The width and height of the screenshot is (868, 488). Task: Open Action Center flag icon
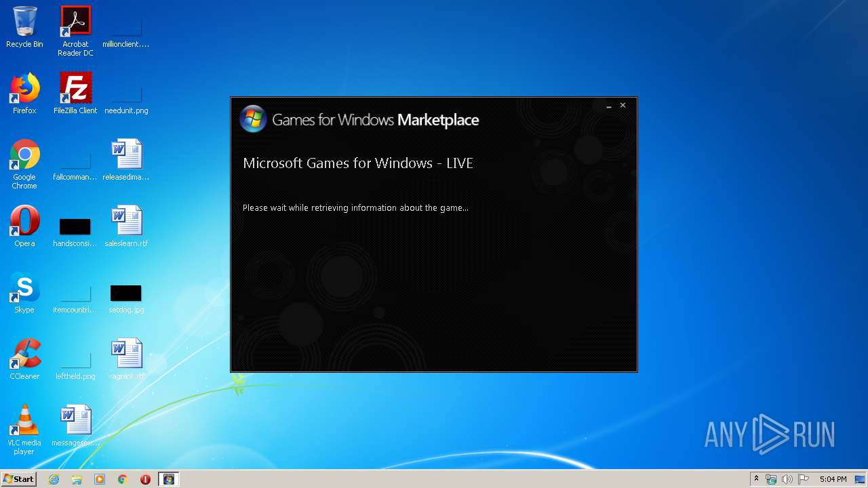point(804,479)
